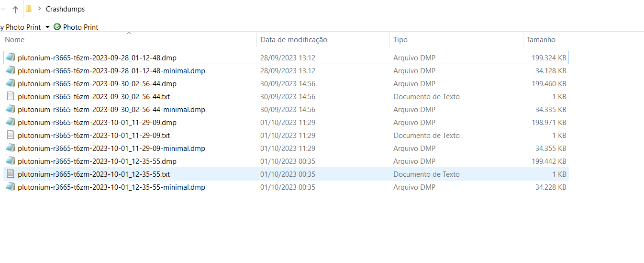Click Crashdumps in the address breadcrumb
The width and height of the screenshot is (644, 263).
(x=65, y=9)
